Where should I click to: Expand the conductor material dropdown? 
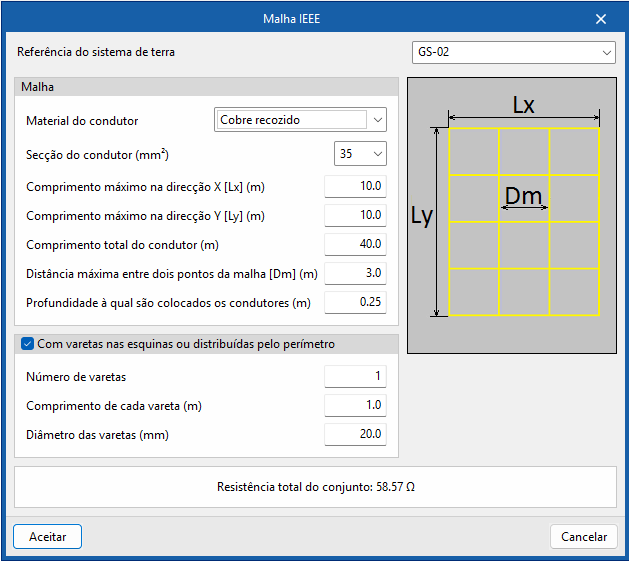(x=377, y=120)
